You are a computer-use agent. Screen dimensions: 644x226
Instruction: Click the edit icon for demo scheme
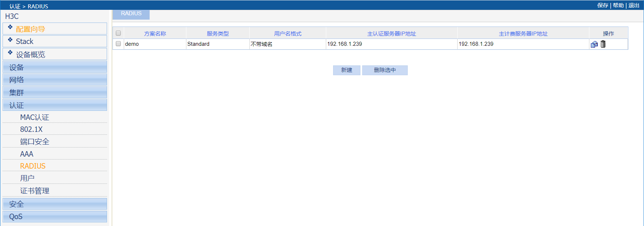(594, 44)
